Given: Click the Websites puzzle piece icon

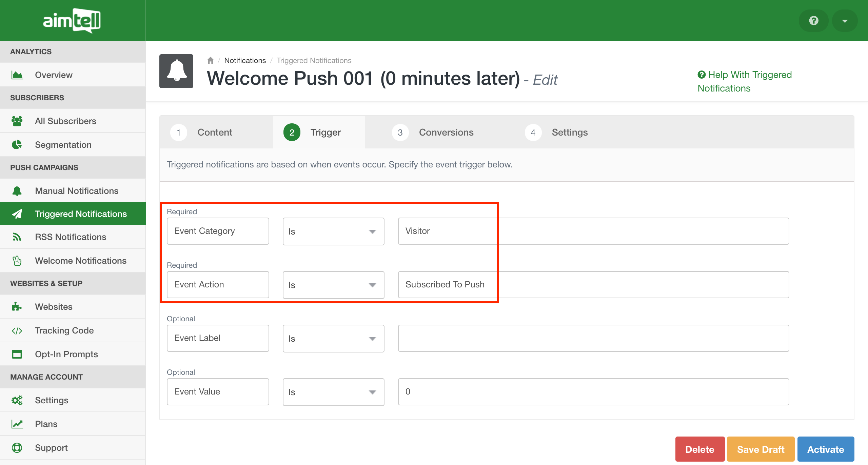Looking at the screenshot, I should (x=17, y=307).
